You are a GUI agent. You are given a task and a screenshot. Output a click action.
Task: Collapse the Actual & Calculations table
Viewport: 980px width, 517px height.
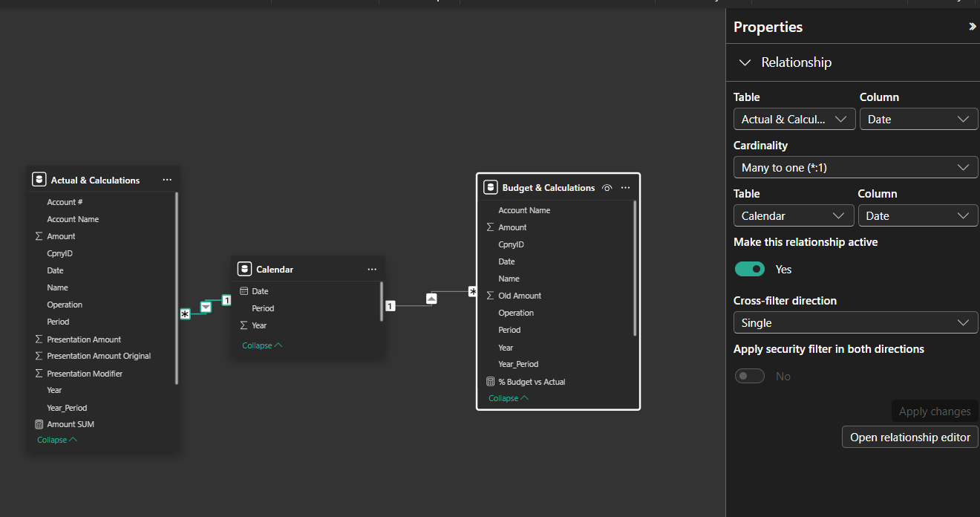(57, 440)
